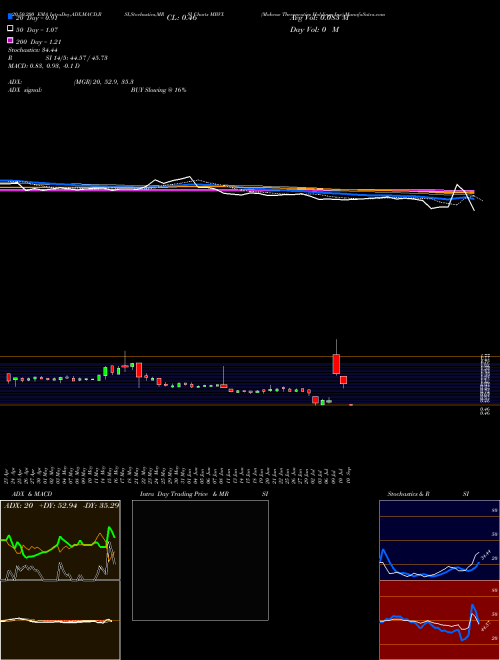Open the red RSI chart panel
500x660 pixels.
point(439,620)
